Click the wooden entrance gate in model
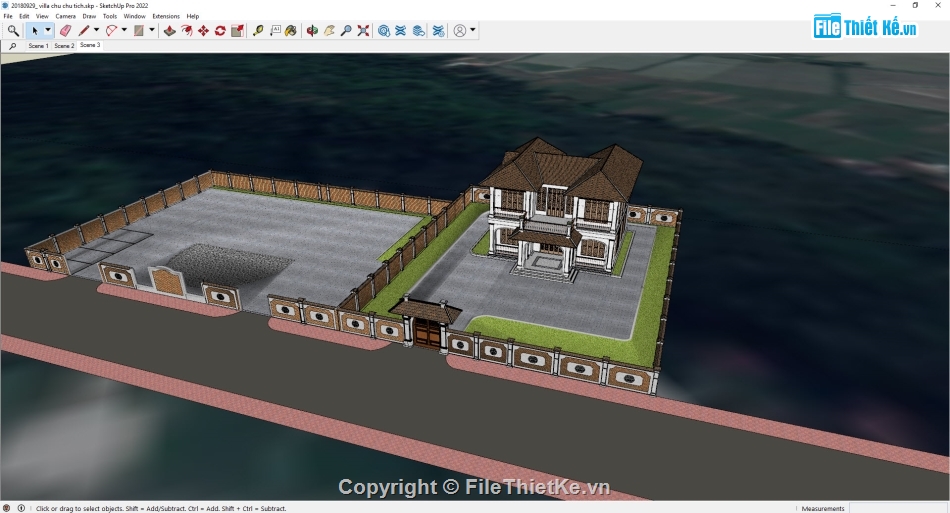This screenshot has height=513, width=950. pos(427,334)
